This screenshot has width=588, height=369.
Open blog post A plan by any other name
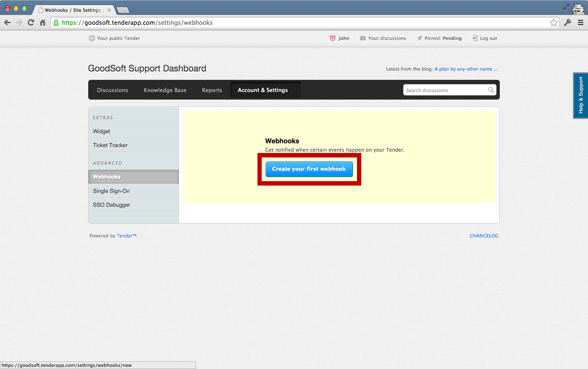pyautogui.click(x=466, y=69)
